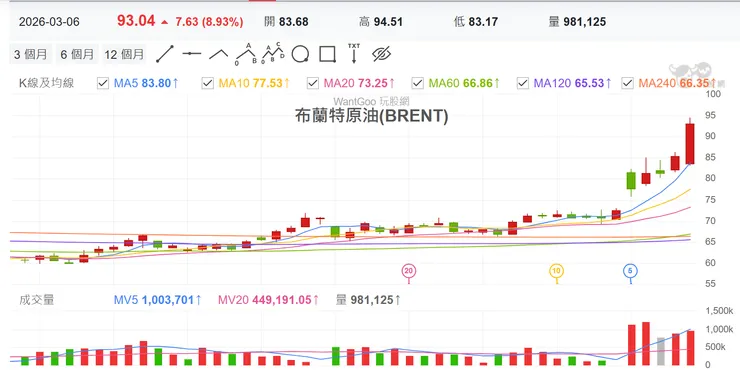Click the gray volume bar
The image size is (740, 370).
(x=660, y=351)
